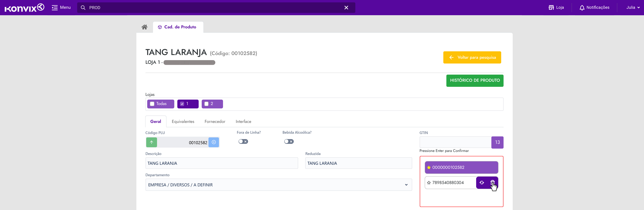This screenshot has width=644, height=210.
Task: Check store 2 checkbox
Action: tap(206, 104)
